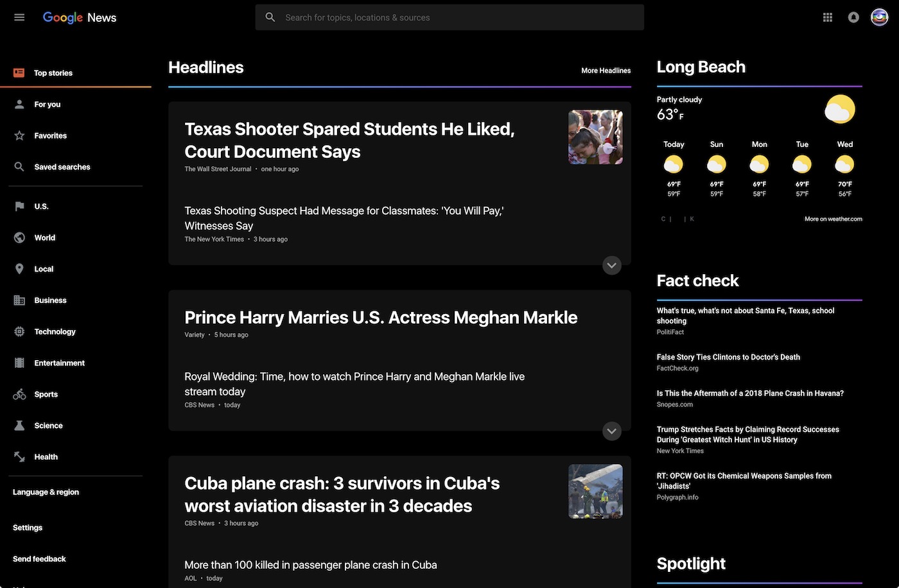Open Language & region settings
Viewport: 899px width, 588px height.
tap(46, 492)
